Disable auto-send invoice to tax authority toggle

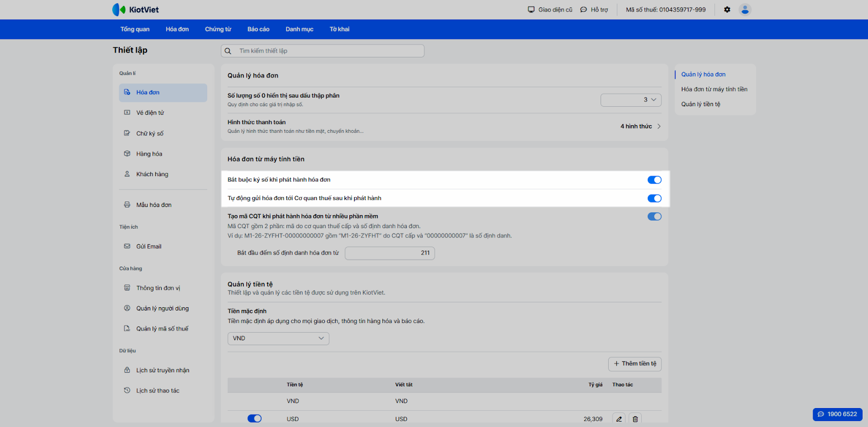tap(654, 198)
